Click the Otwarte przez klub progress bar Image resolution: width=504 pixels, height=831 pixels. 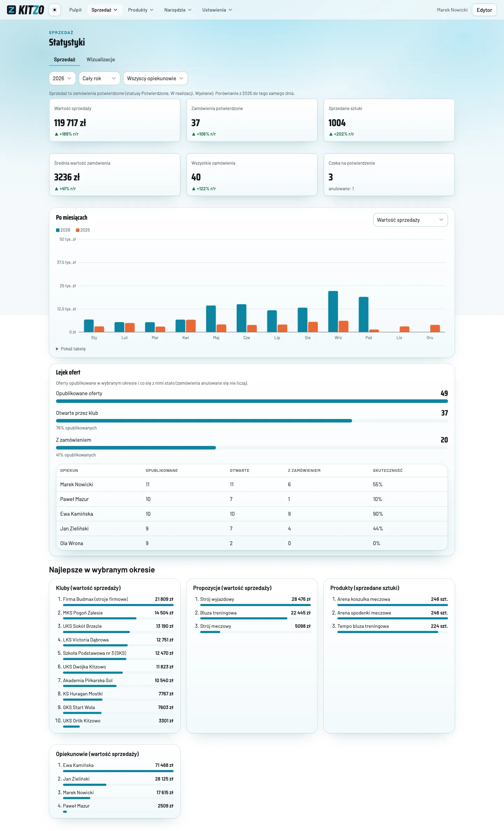pyautogui.click(x=252, y=421)
